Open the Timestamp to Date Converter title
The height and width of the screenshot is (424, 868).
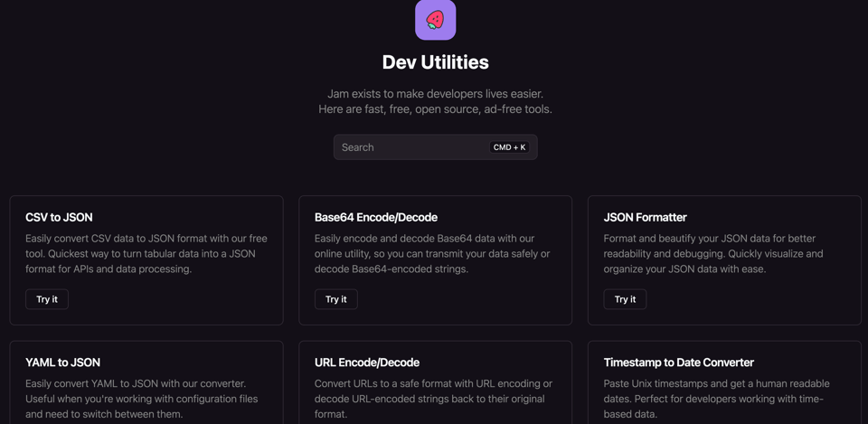[678, 363]
